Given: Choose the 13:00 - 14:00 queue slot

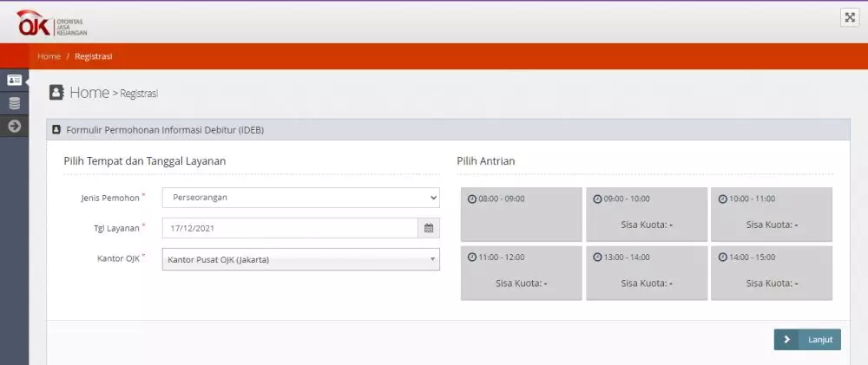Looking at the screenshot, I should point(646,273).
